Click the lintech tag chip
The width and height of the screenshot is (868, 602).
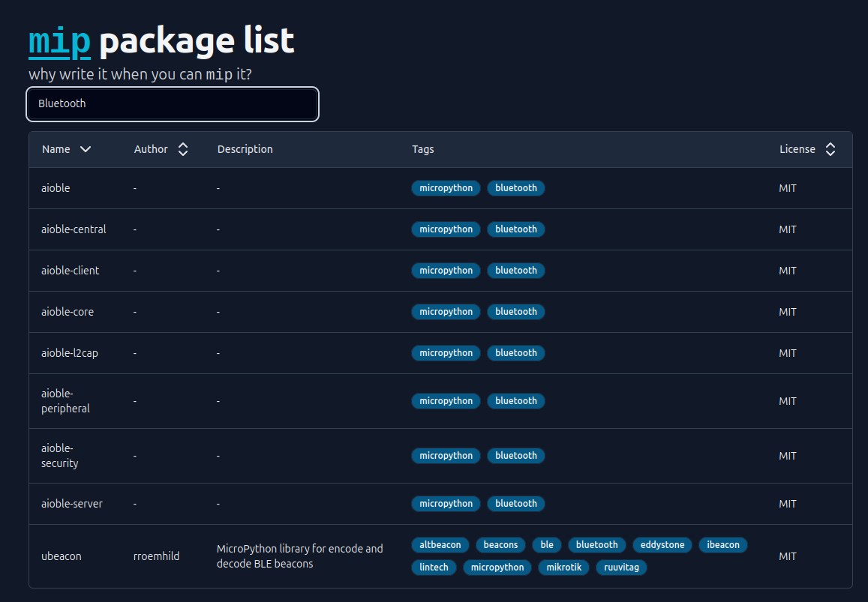pos(434,568)
